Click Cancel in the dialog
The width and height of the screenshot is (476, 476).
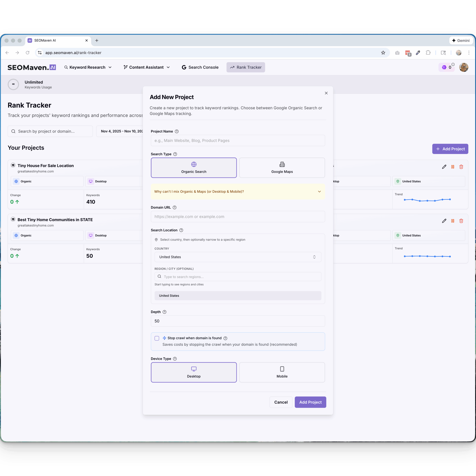point(281,402)
